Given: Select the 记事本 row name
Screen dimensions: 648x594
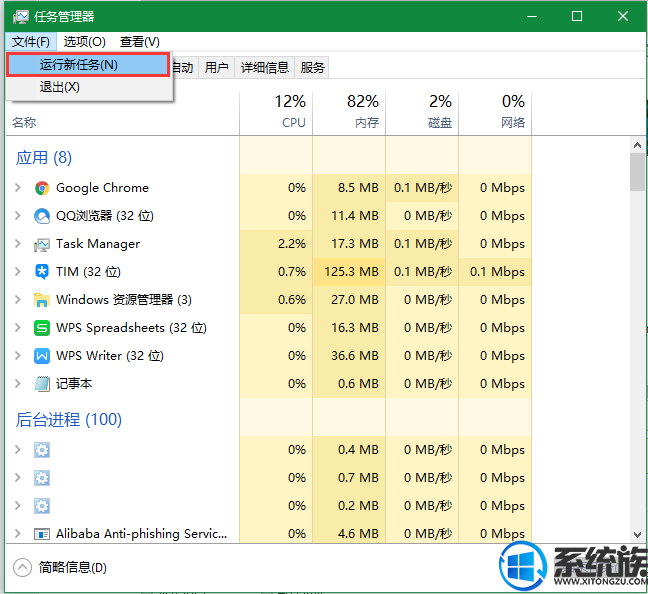Looking at the screenshot, I should pos(74,384).
